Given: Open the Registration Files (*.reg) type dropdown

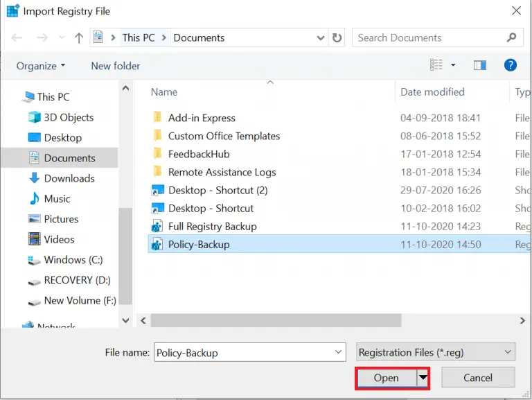Looking at the screenshot, I should point(436,352).
